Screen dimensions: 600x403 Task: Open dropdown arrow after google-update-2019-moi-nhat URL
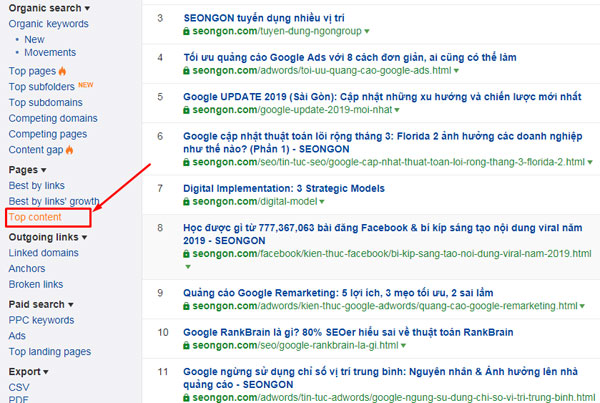(397, 110)
